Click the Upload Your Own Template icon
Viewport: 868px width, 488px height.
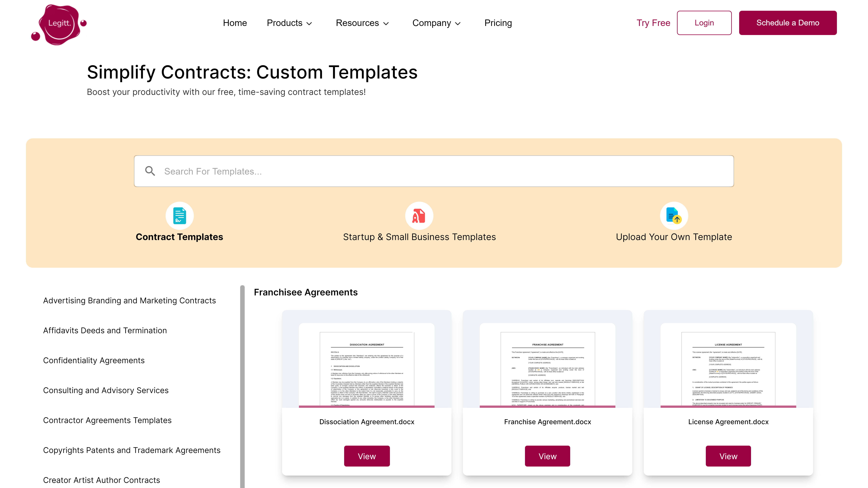(x=674, y=215)
